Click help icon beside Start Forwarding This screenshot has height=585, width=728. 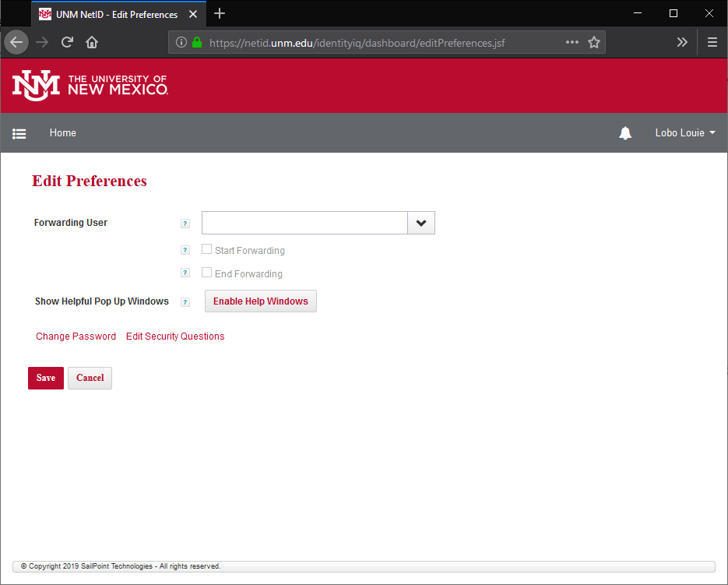pos(185,250)
